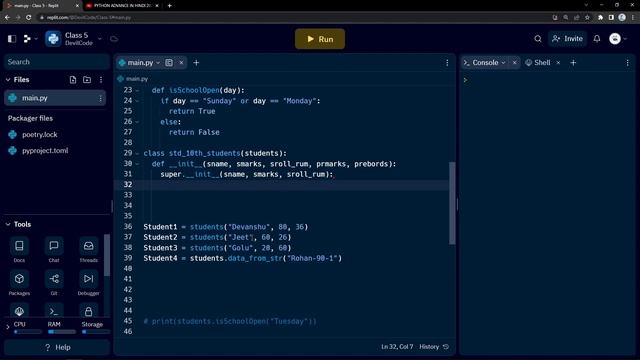This screenshot has width=640, height=360.
Task: Open the Help button
Action: click(57, 347)
